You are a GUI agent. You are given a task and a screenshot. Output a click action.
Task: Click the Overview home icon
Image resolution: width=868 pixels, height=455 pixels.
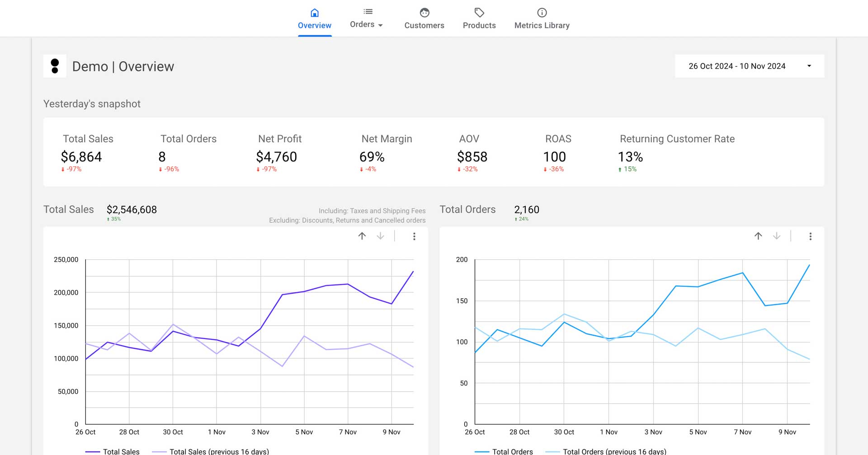click(x=315, y=13)
